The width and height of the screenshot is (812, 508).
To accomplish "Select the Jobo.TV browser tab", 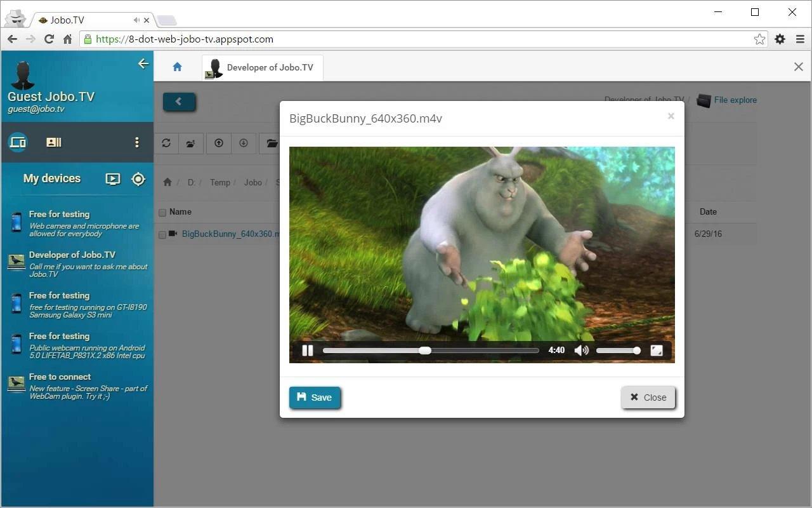I will (x=92, y=20).
